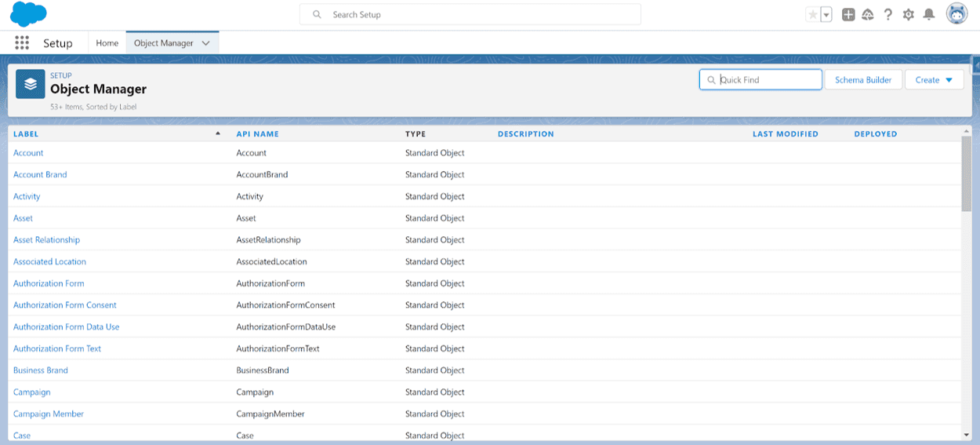The height and width of the screenshot is (445, 980).
Task: Open the Create dropdown button
Action: click(x=934, y=80)
